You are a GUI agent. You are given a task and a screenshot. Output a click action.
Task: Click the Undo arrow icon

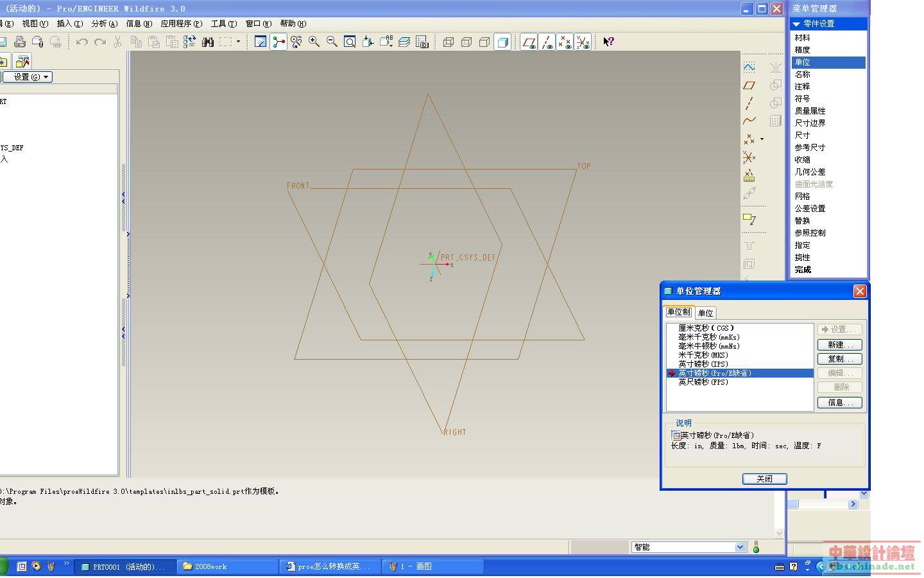click(81, 42)
